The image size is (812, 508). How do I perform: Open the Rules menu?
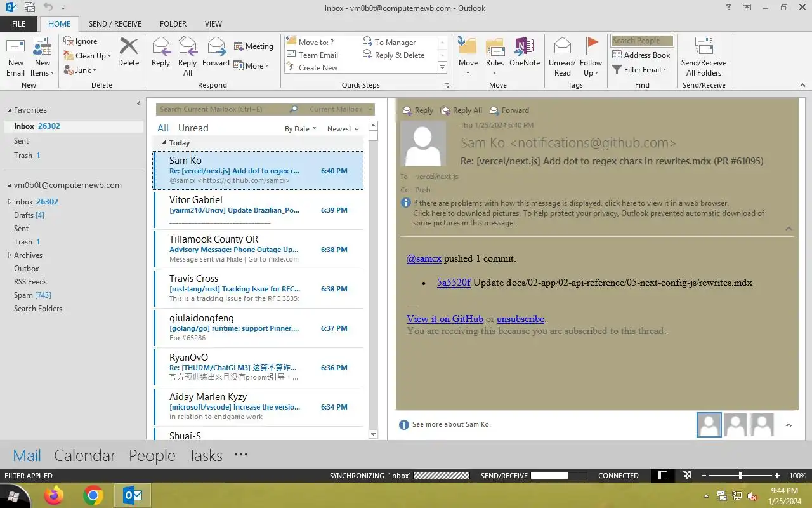[495, 57]
